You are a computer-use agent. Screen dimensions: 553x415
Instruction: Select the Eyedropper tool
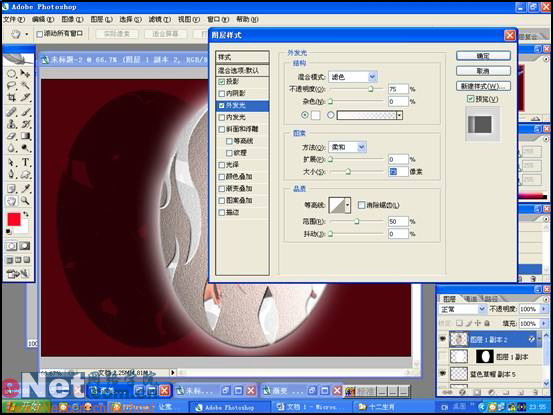(25, 189)
